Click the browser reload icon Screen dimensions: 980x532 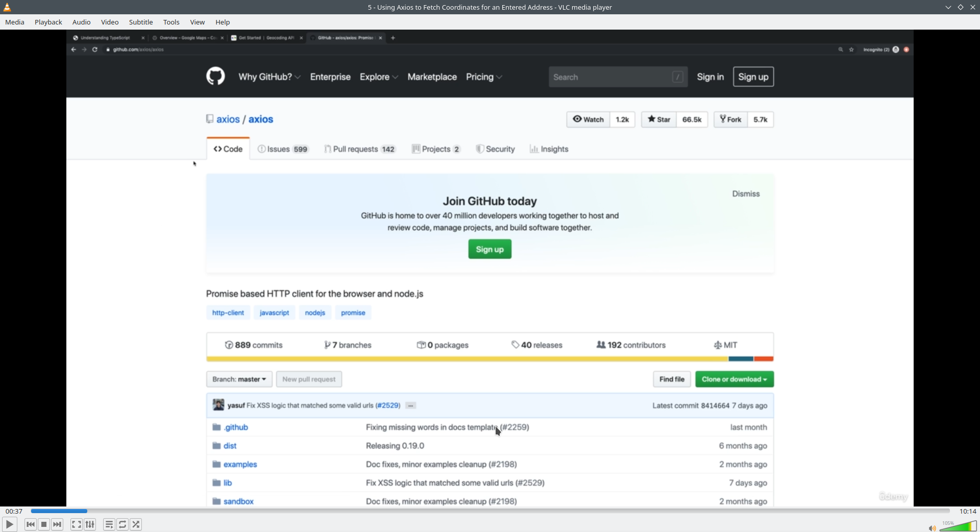(x=95, y=50)
